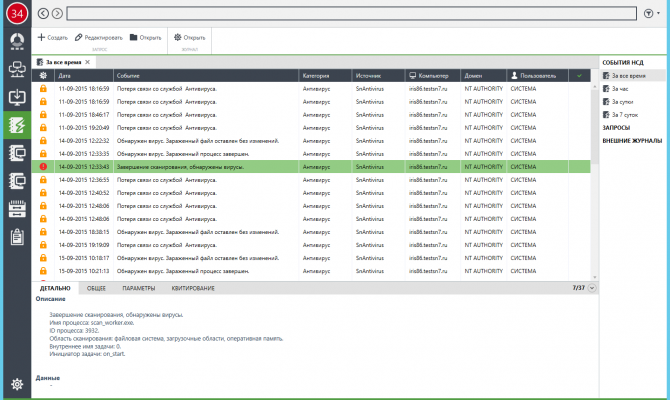
Task: Select the date cell '14-09-2015 19:19:09'
Action: [84, 245]
